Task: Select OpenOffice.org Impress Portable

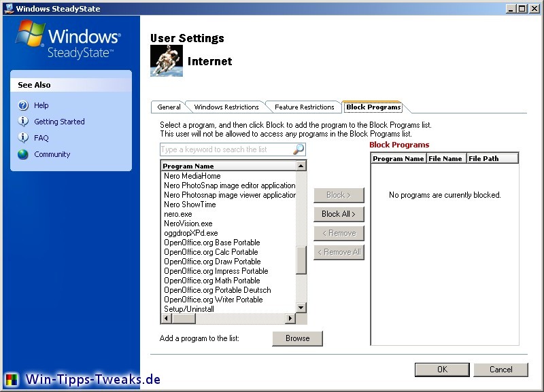Action: tap(216, 271)
